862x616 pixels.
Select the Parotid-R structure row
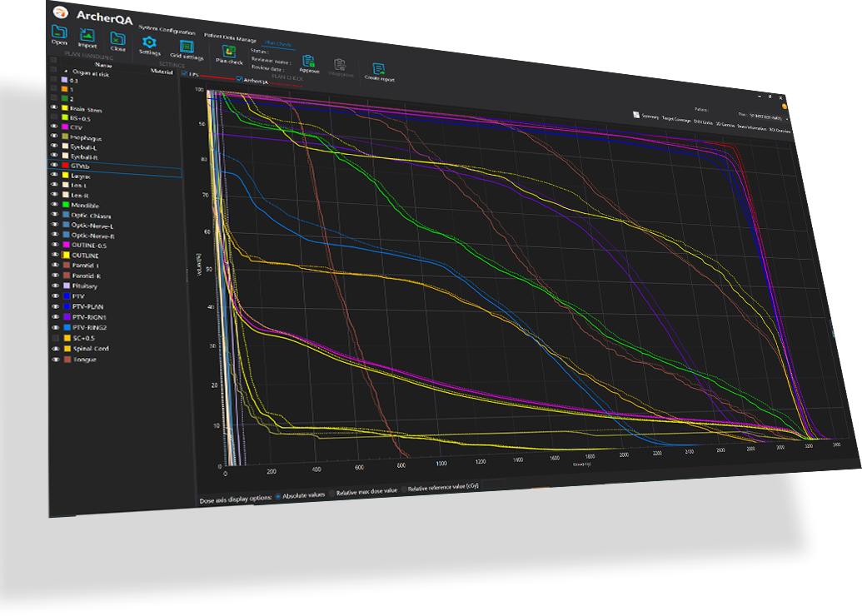click(116, 276)
